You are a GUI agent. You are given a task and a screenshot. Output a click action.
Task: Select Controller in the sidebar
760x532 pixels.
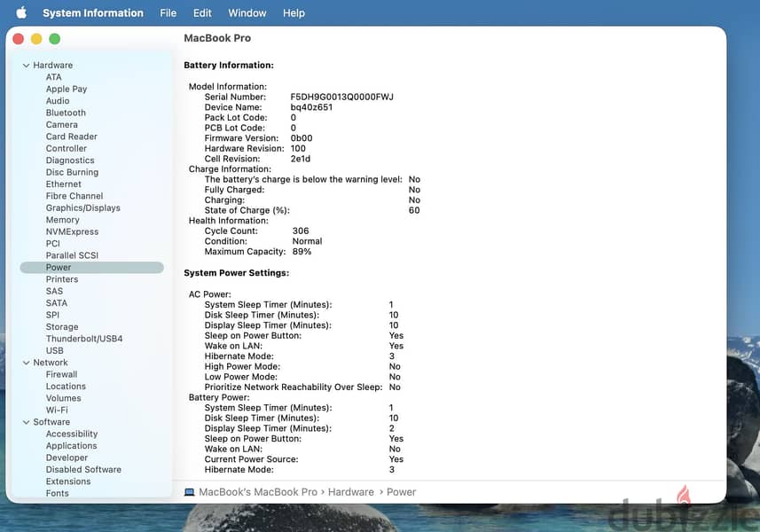coord(67,148)
